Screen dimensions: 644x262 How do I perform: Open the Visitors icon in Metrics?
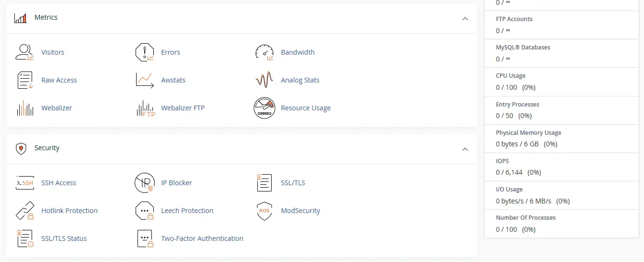tap(25, 52)
